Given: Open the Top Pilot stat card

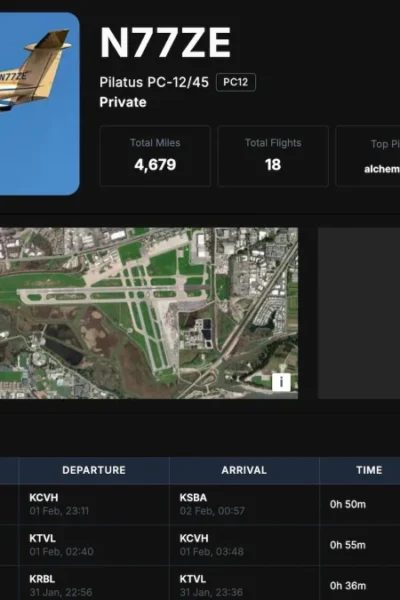Looking at the screenshot, I should pyautogui.click(x=368, y=156).
